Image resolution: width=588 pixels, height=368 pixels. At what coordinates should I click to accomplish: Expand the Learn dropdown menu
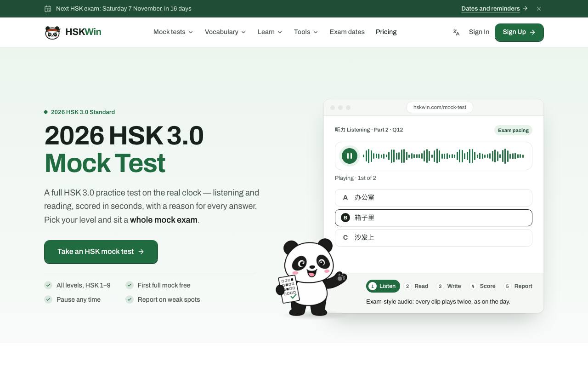(270, 32)
